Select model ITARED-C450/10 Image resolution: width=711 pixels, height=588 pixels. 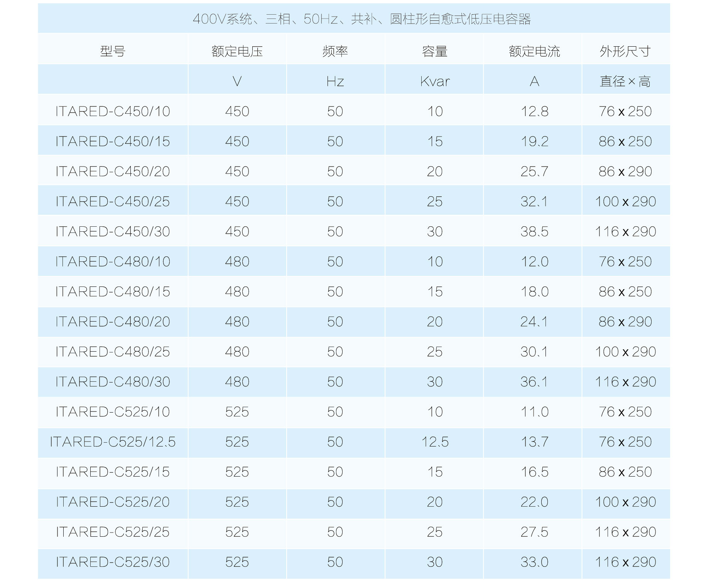113,111
